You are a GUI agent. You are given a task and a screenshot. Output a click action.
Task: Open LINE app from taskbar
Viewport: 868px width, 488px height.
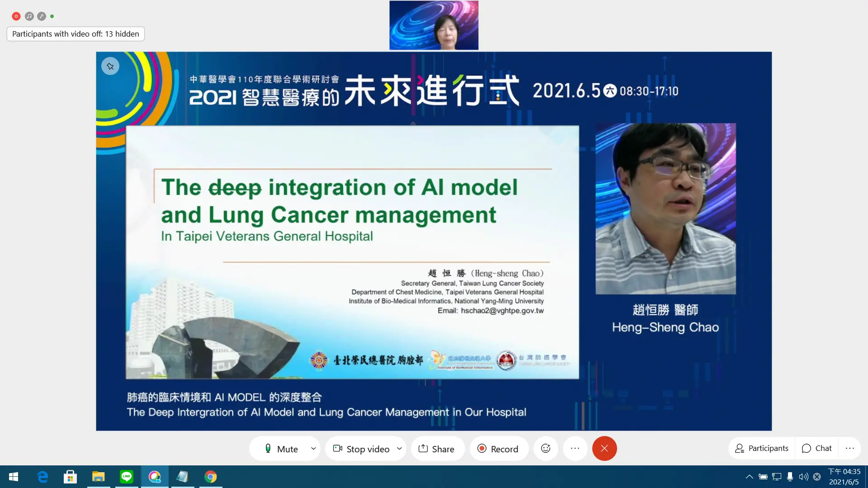point(127,476)
